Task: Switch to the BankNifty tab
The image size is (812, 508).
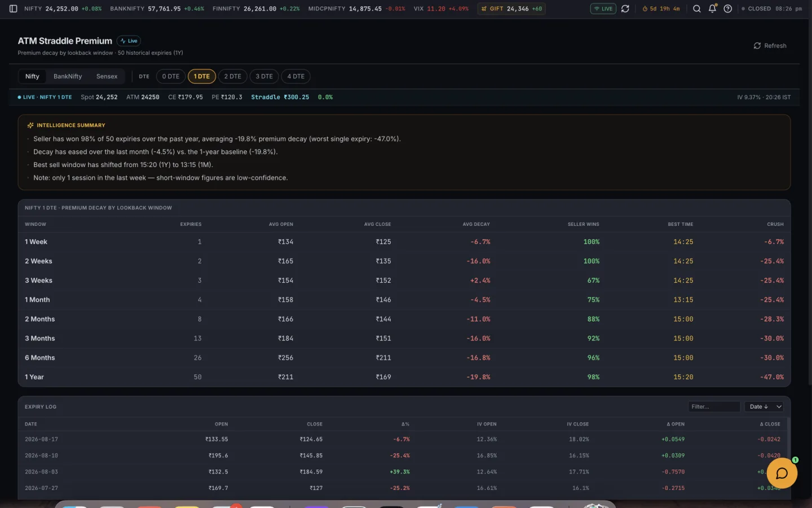Action: click(68, 76)
